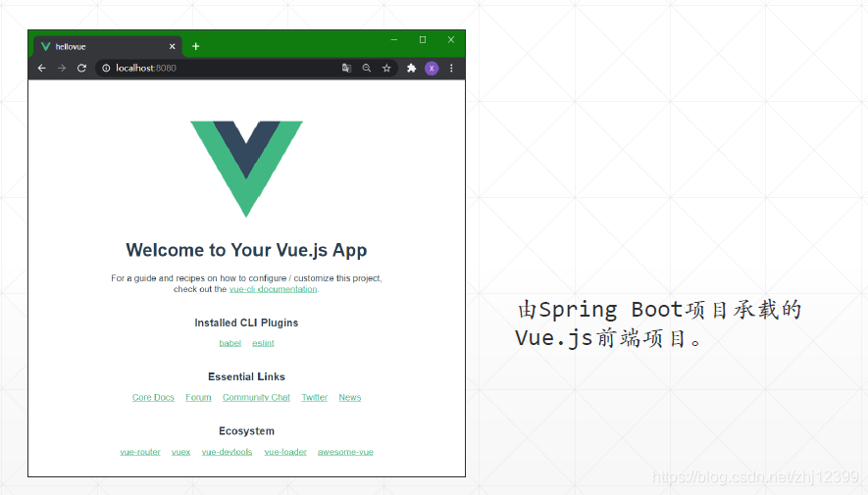Click the 'Ecosystem' heading
The height and width of the screenshot is (495, 868).
pos(246,431)
